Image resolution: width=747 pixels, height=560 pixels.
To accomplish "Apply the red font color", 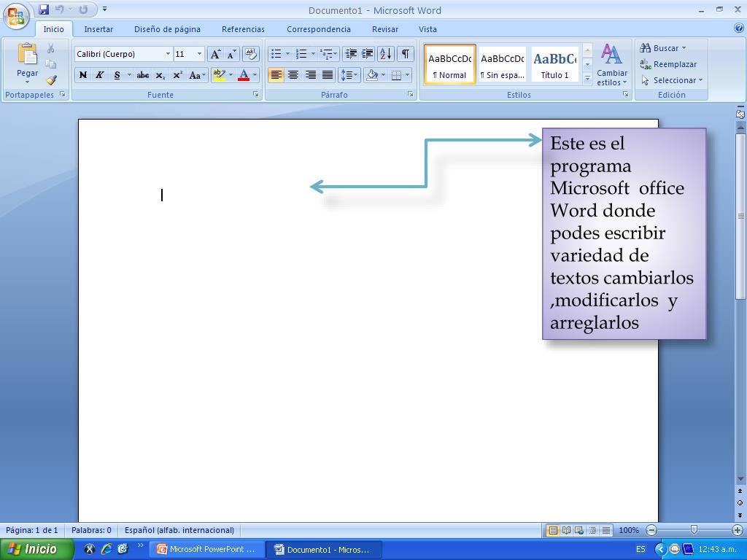I will pyautogui.click(x=244, y=75).
